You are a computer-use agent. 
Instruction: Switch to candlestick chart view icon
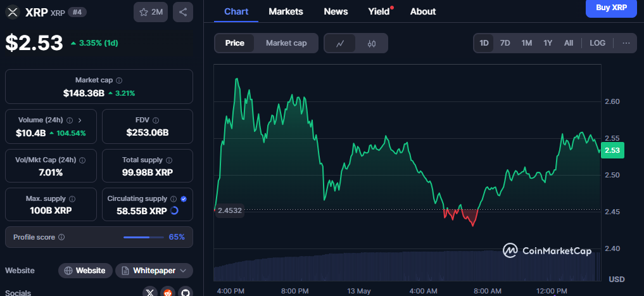pyautogui.click(x=372, y=43)
